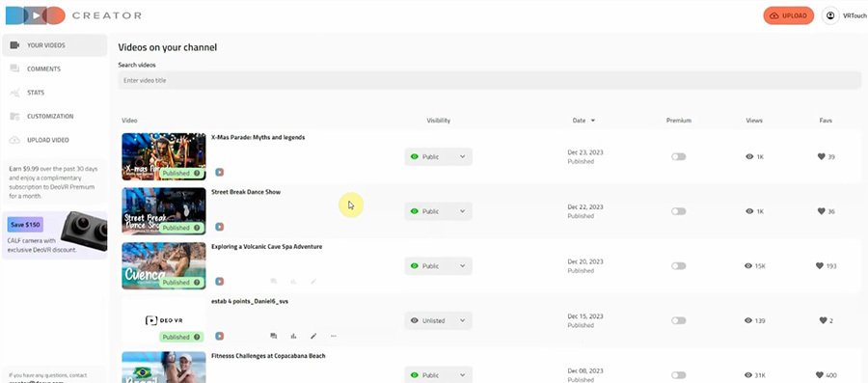Open Volcanic Cave Spa Adventure thumbnail
The image size is (868, 383).
[163, 265]
